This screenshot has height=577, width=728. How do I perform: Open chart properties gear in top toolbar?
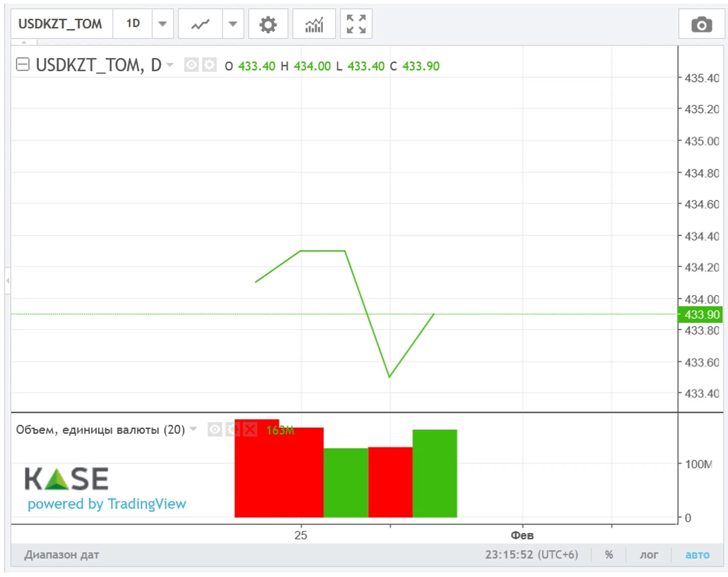pyautogui.click(x=268, y=24)
